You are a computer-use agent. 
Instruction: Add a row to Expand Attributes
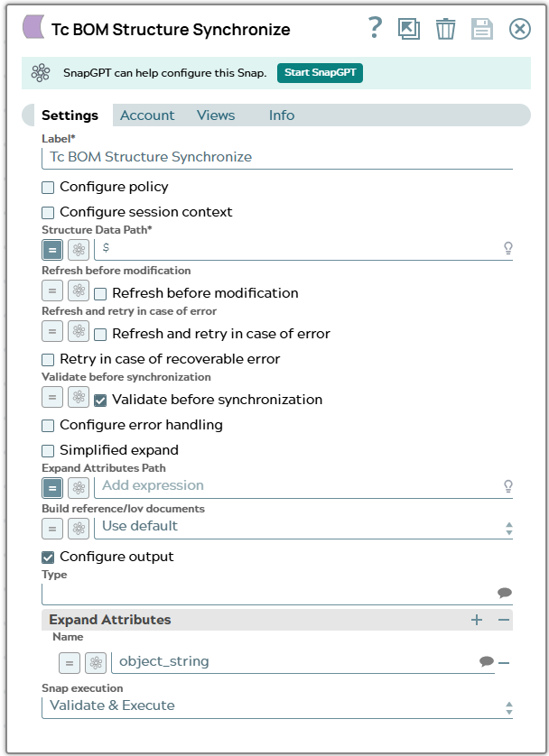tap(477, 620)
